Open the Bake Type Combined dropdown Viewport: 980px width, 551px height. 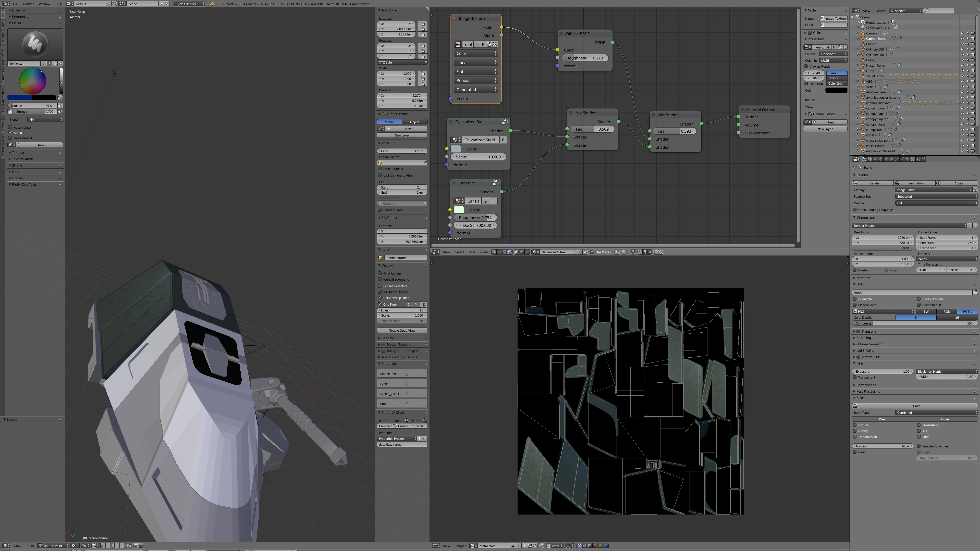936,412
